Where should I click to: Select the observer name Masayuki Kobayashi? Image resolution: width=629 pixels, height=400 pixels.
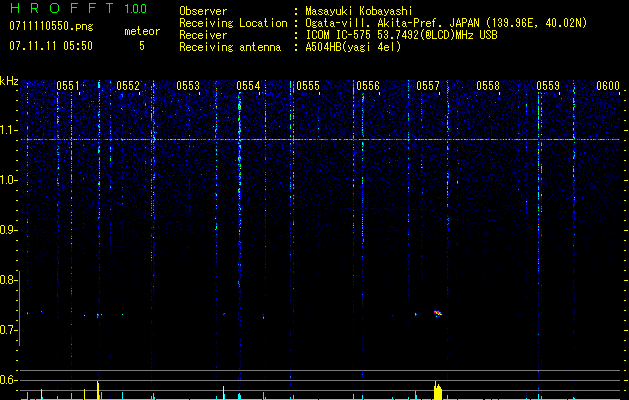coord(359,11)
